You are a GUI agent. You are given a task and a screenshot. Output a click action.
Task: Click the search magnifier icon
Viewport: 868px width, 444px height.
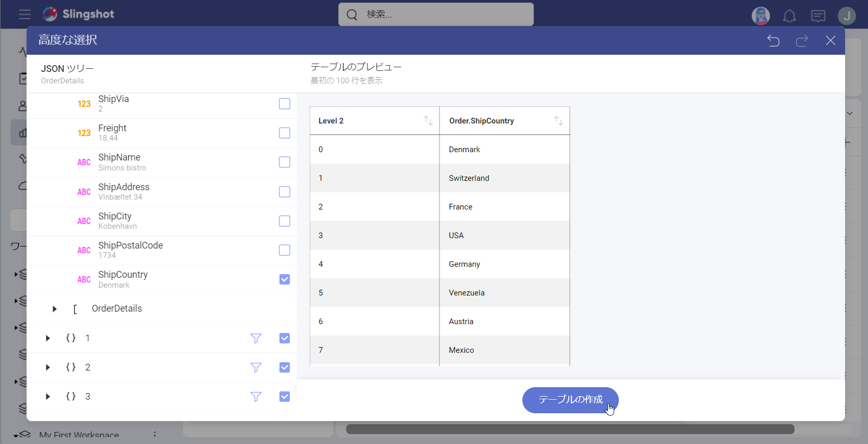pyautogui.click(x=352, y=15)
